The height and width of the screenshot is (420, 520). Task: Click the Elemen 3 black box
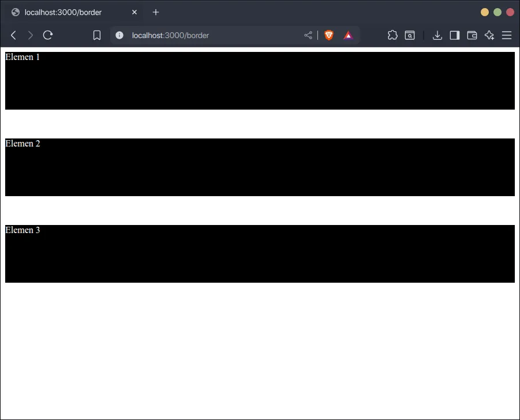click(x=260, y=254)
